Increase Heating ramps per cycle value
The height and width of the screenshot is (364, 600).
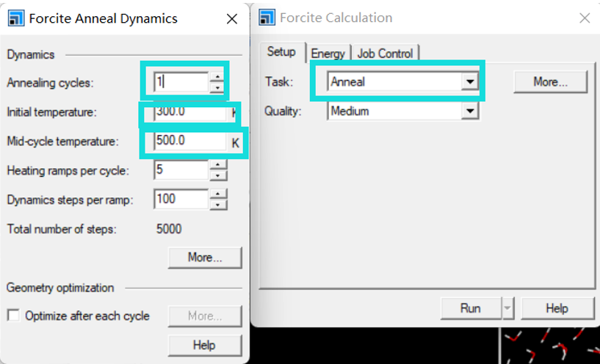pyautogui.click(x=218, y=165)
